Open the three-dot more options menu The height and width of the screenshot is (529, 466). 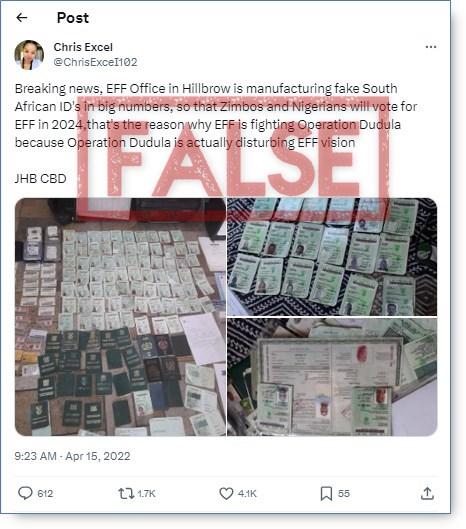[431, 47]
